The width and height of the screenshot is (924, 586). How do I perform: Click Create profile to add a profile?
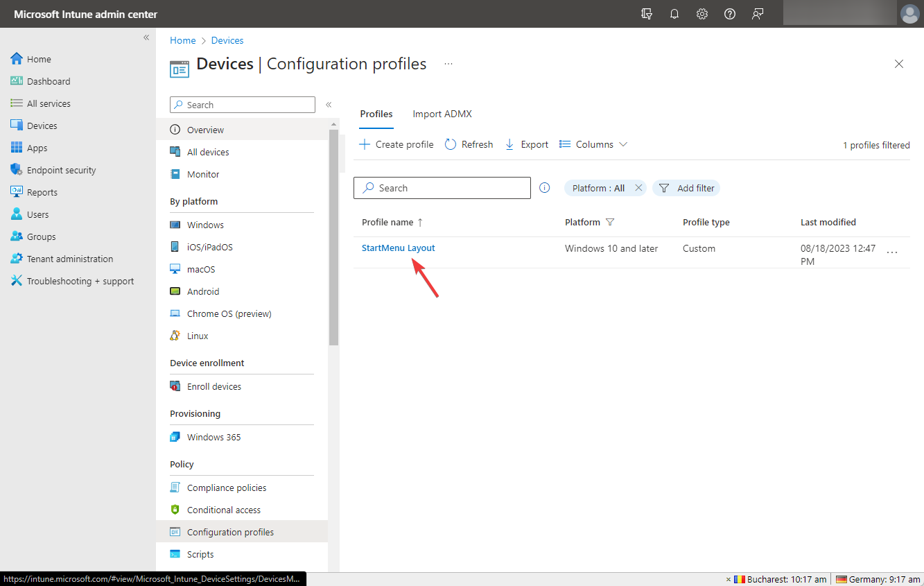pos(396,144)
